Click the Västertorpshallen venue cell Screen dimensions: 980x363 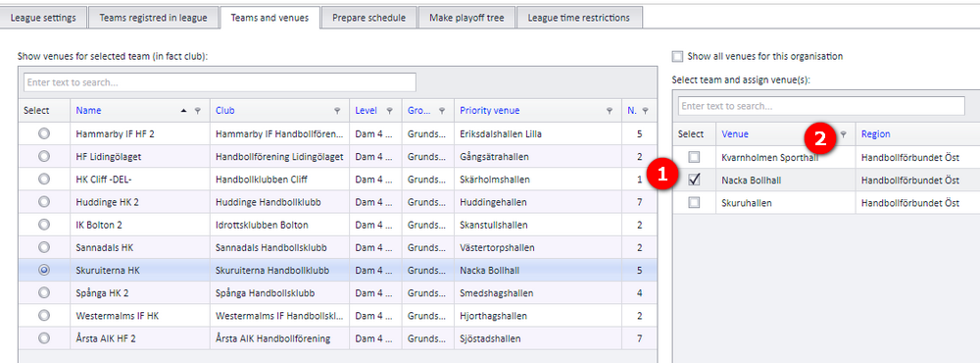[537, 247]
